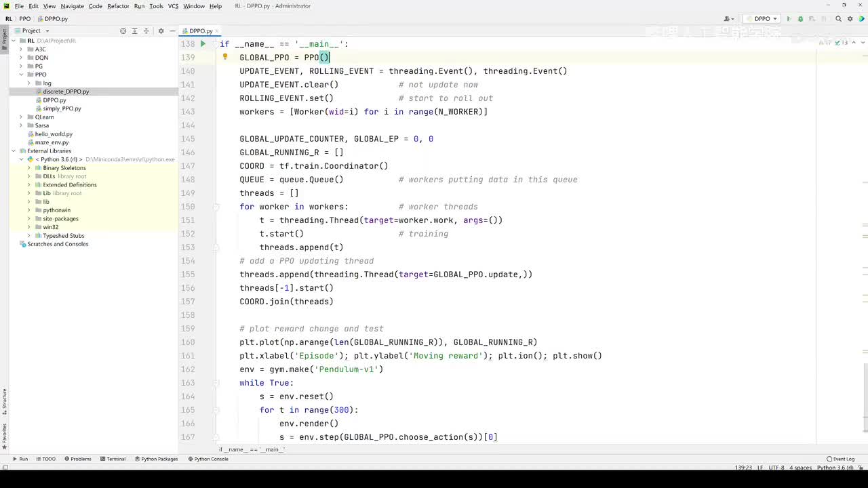Screen dimensions: 868x488
Task: Open Project panel options gear
Action: 161,30
